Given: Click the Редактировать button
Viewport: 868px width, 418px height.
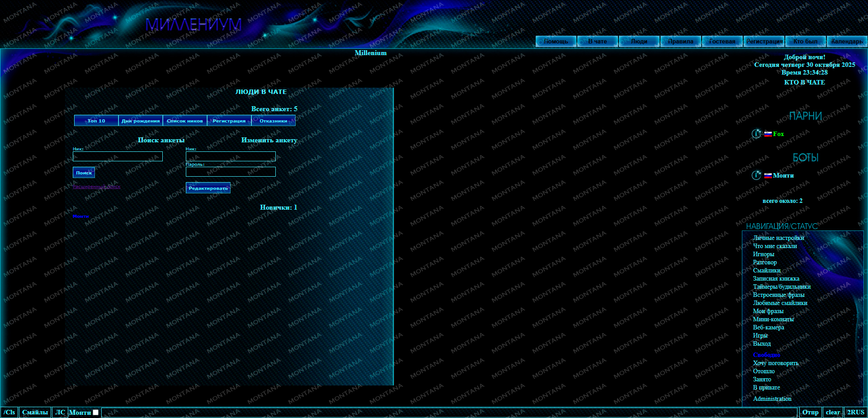Looking at the screenshot, I should click(x=208, y=188).
